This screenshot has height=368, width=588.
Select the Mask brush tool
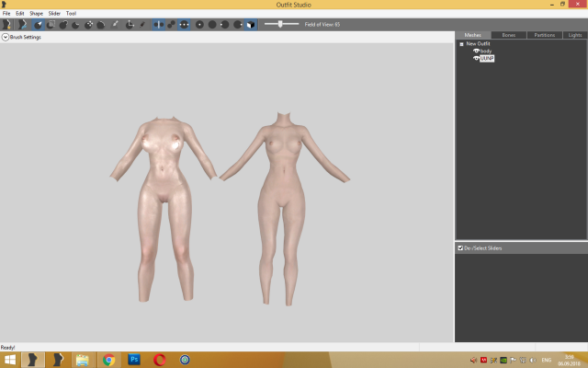[x=51, y=25]
